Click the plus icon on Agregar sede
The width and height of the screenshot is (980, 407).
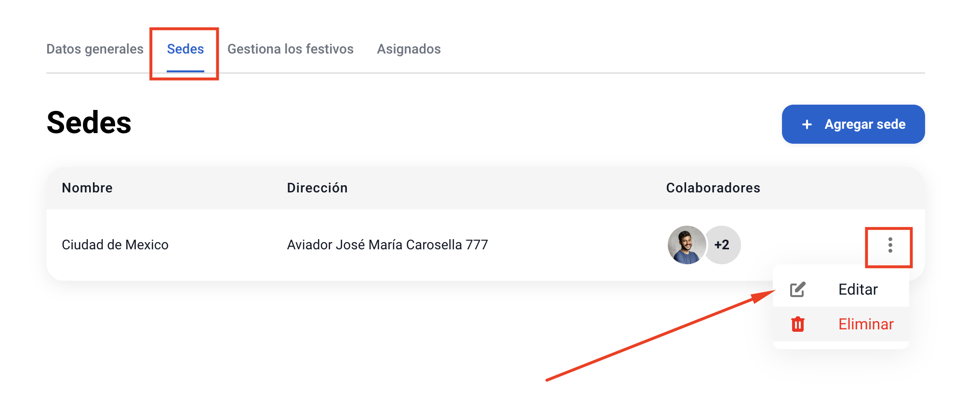807,124
